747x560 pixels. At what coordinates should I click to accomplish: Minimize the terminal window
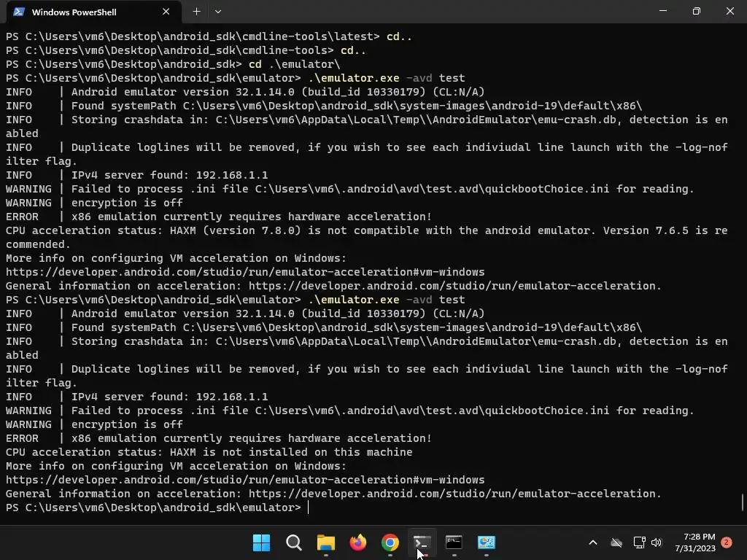pos(662,11)
